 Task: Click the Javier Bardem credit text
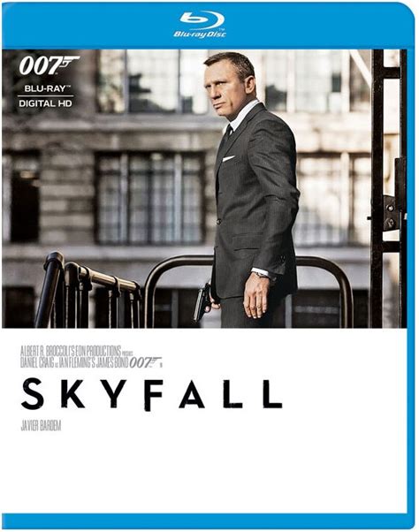tap(41, 427)
